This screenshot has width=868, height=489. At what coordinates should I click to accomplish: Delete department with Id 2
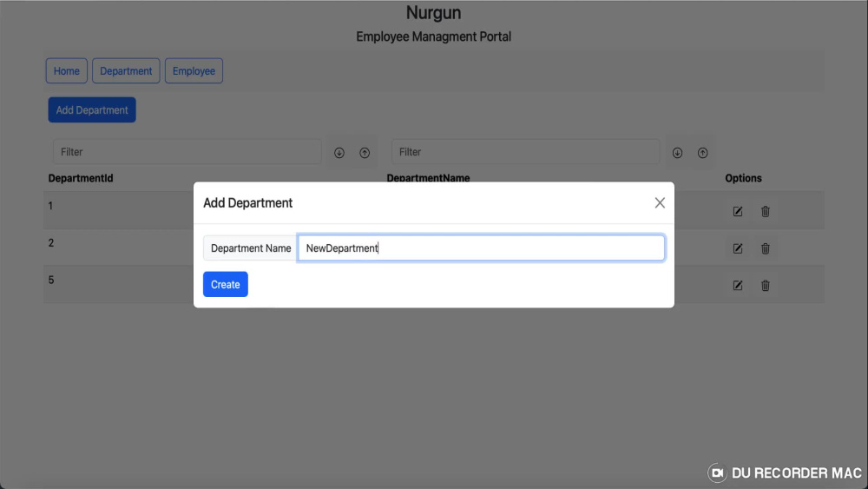765,248
